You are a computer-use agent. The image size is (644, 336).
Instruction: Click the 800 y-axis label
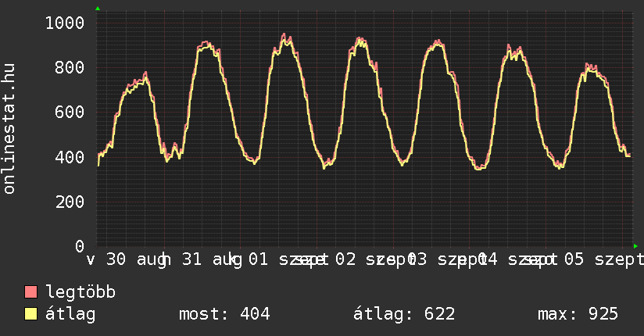tap(70, 67)
